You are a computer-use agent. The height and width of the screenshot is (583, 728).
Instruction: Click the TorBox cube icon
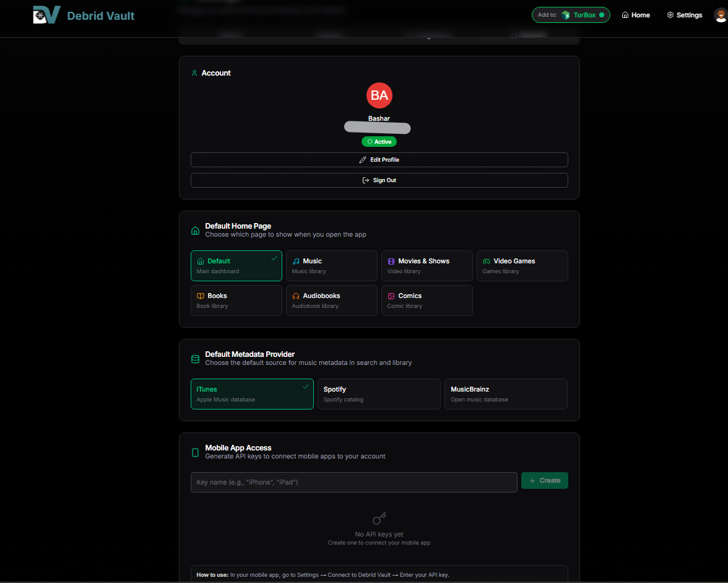click(565, 15)
